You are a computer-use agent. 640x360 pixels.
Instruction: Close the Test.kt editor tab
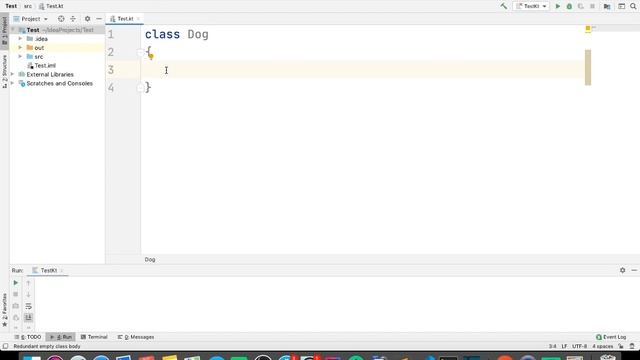tap(138, 19)
